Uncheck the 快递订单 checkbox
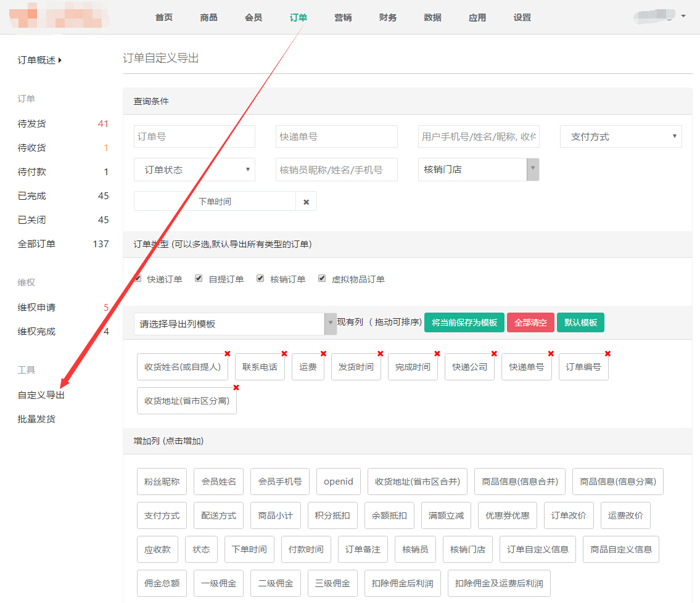Viewport: 700px width, 603px height. tap(138, 279)
